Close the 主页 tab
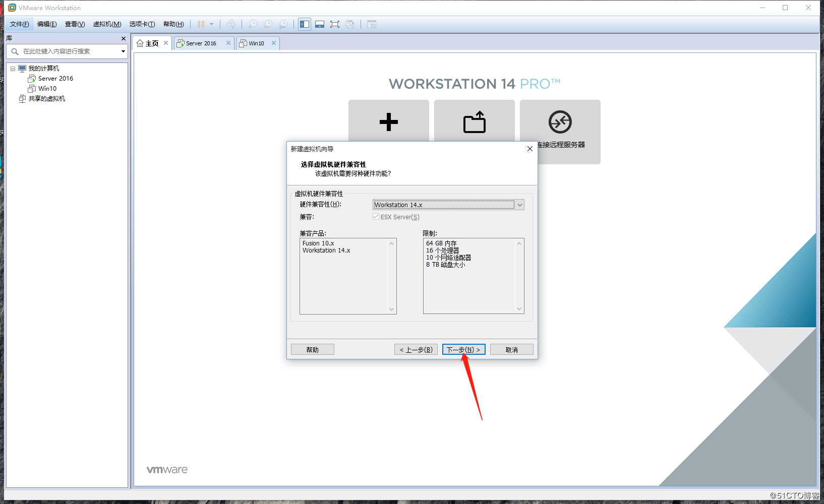Screen dimensions: 824x504 [x=166, y=43]
